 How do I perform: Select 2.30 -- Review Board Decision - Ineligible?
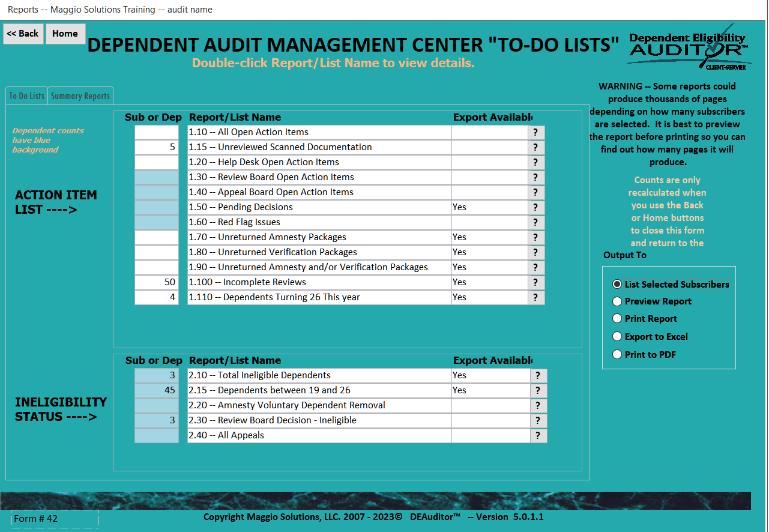pyautogui.click(x=319, y=420)
